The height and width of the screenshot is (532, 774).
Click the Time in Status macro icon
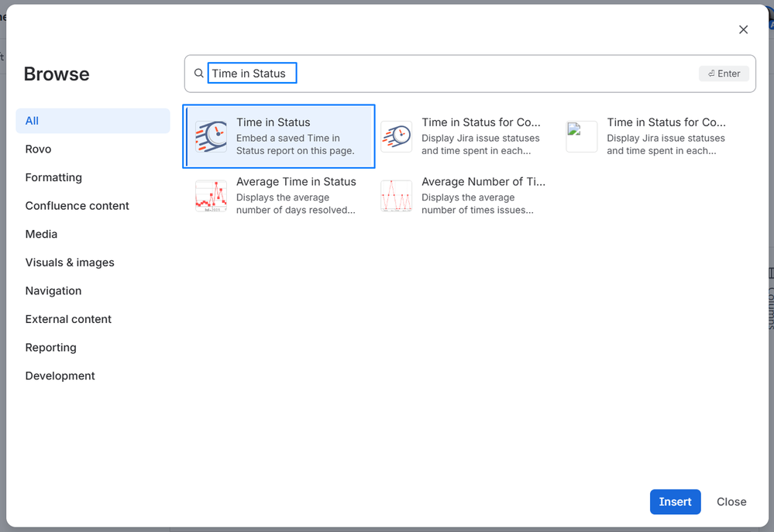click(211, 137)
